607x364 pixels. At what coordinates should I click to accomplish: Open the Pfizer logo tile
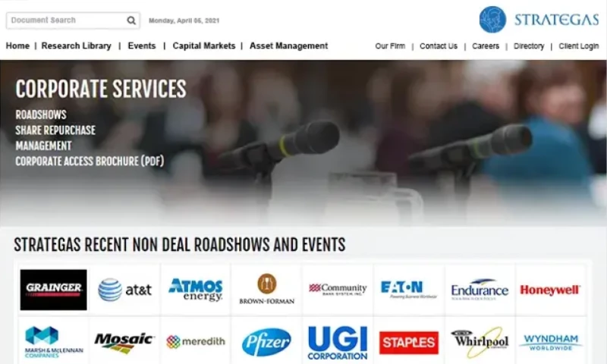click(266, 342)
